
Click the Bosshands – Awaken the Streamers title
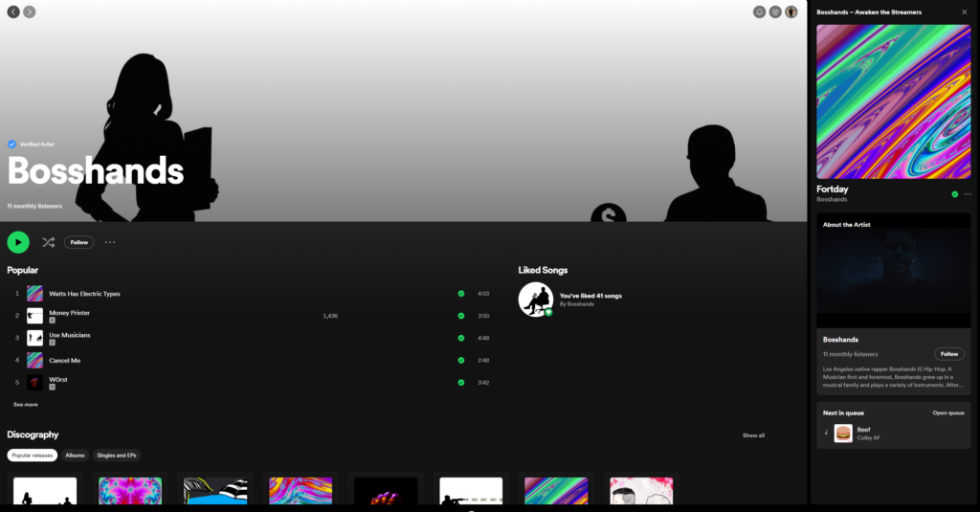[869, 11]
